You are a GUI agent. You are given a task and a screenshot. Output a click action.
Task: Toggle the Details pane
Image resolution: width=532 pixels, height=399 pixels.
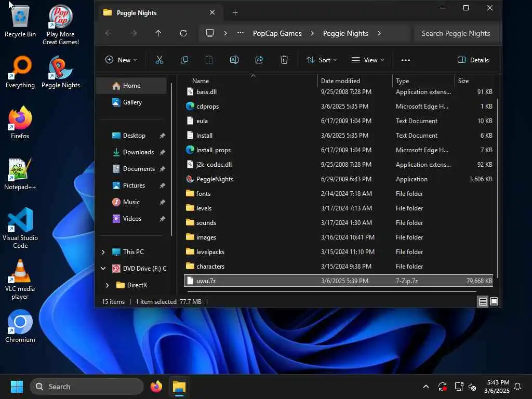(x=473, y=60)
